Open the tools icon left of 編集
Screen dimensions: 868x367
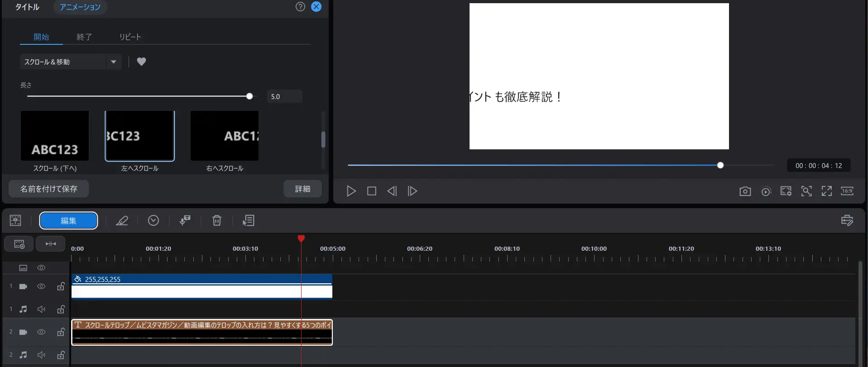[x=15, y=220]
